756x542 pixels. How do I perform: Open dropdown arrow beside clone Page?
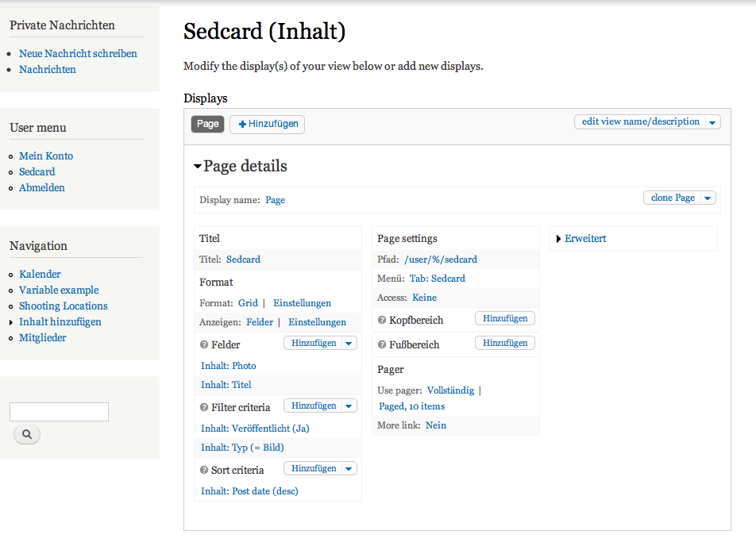pyautogui.click(x=708, y=198)
